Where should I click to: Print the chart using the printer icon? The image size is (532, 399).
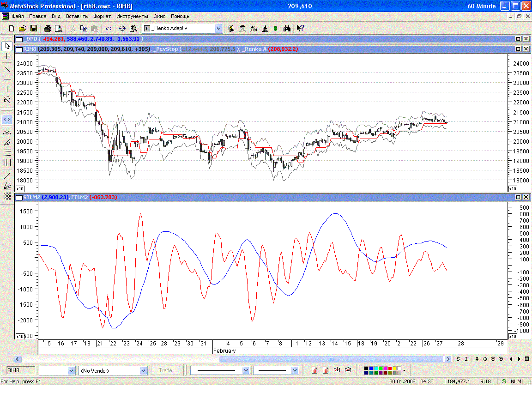pyautogui.click(x=48, y=29)
